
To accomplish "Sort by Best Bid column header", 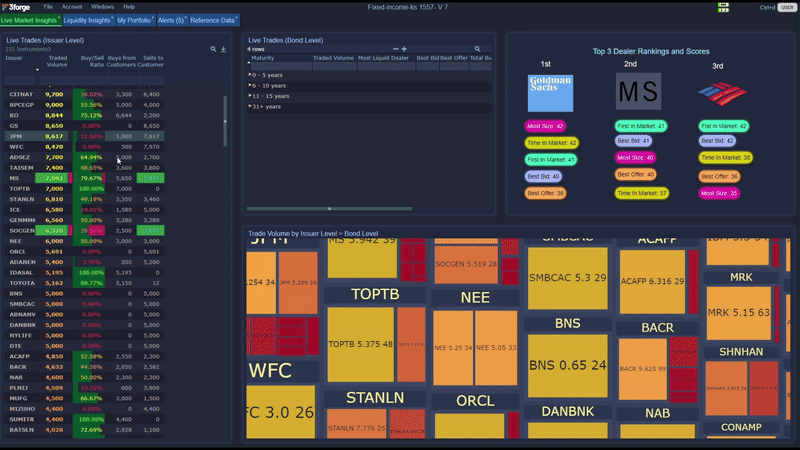I will (427, 58).
